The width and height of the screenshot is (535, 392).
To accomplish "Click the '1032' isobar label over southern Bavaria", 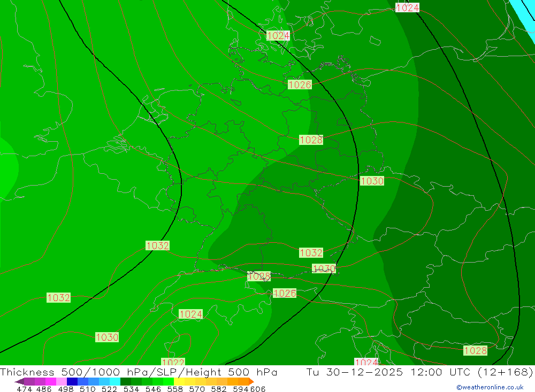I will pyautogui.click(x=311, y=253).
